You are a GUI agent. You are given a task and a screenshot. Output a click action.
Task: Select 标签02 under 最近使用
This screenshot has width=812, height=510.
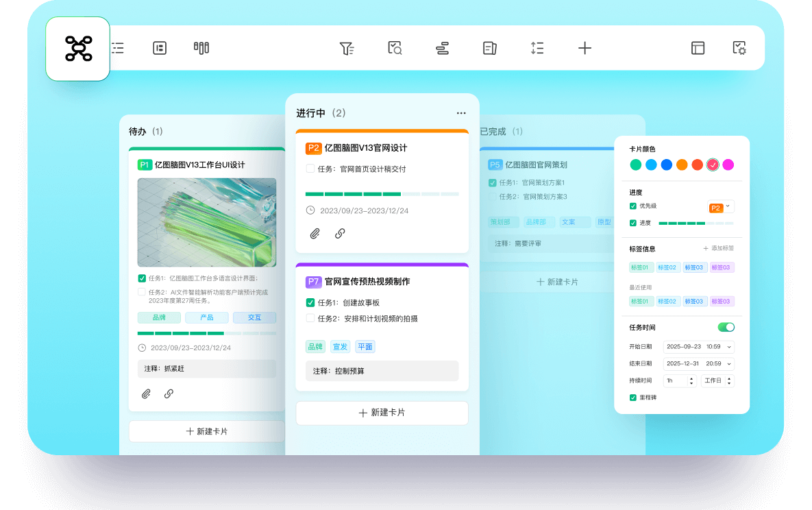point(667,301)
